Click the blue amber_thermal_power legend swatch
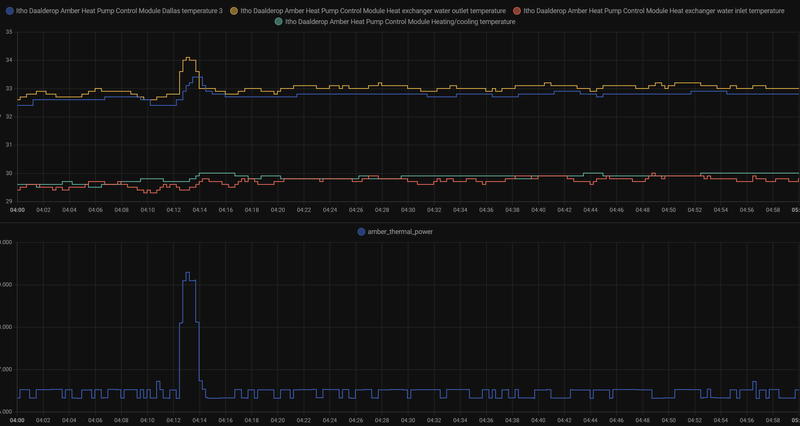This screenshot has height=426, width=800. coord(361,232)
